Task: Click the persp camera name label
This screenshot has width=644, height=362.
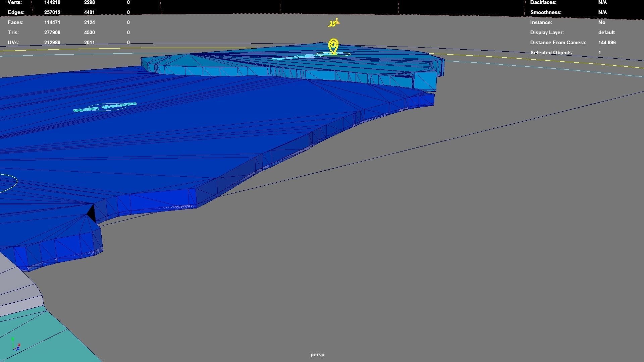Action: coord(317,355)
